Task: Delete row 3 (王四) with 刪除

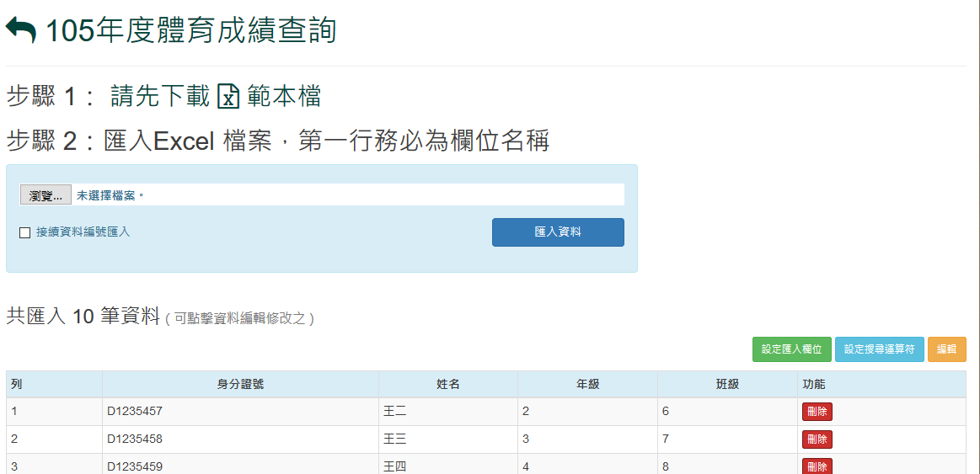Action: 817,466
